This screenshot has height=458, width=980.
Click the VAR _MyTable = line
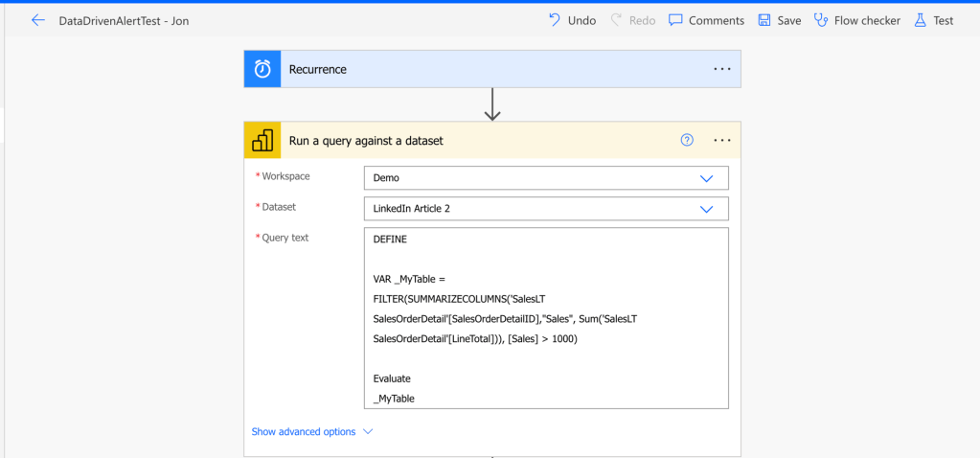tap(409, 279)
